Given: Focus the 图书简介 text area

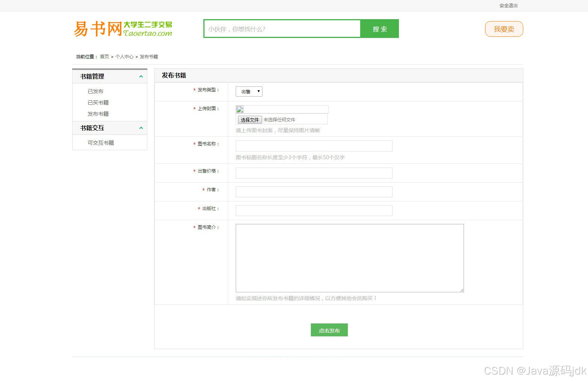Looking at the screenshot, I should click(350, 258).
